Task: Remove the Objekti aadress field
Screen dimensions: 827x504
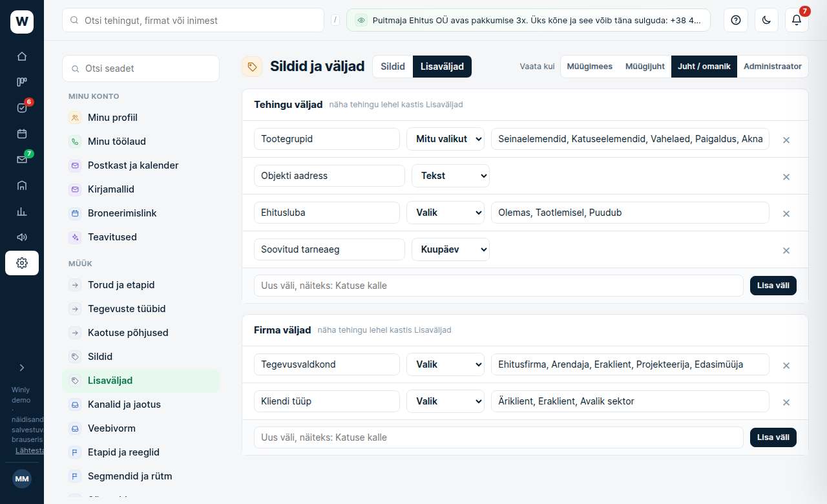Action: pyautogui.click(x=786, y=176)
